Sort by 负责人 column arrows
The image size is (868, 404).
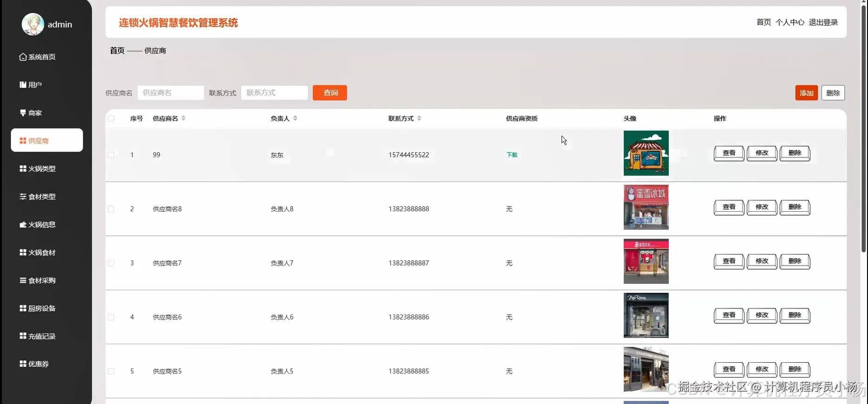(295, 118)
